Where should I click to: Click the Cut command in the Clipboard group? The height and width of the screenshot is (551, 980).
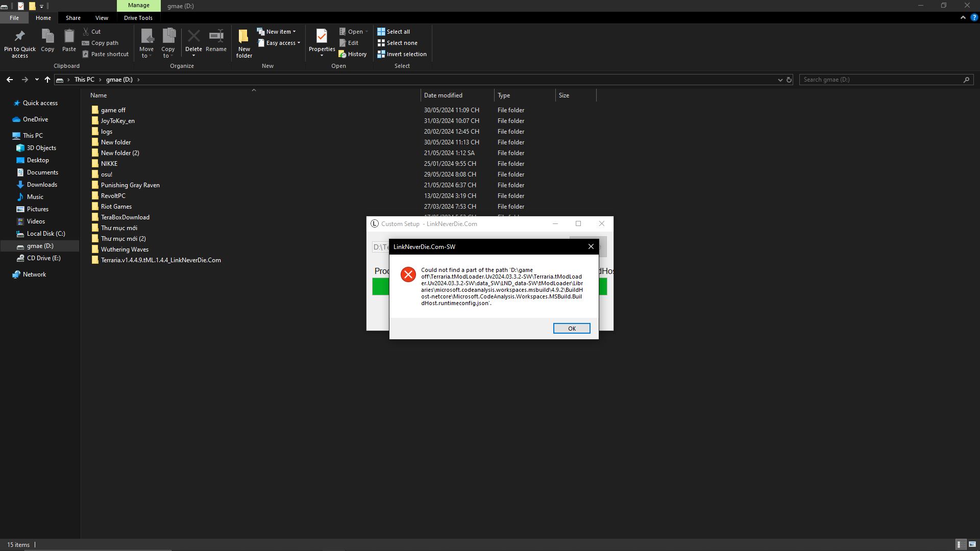(x=95, y=31)
